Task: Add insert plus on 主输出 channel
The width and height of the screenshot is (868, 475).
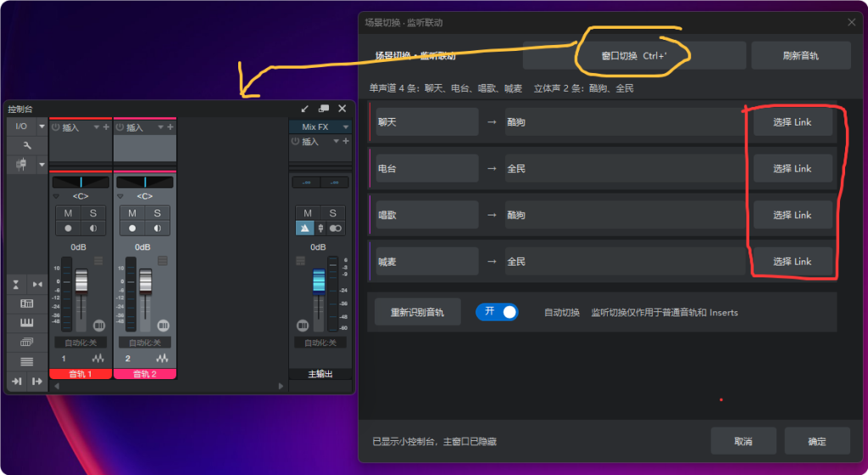Action: [346, 141]
